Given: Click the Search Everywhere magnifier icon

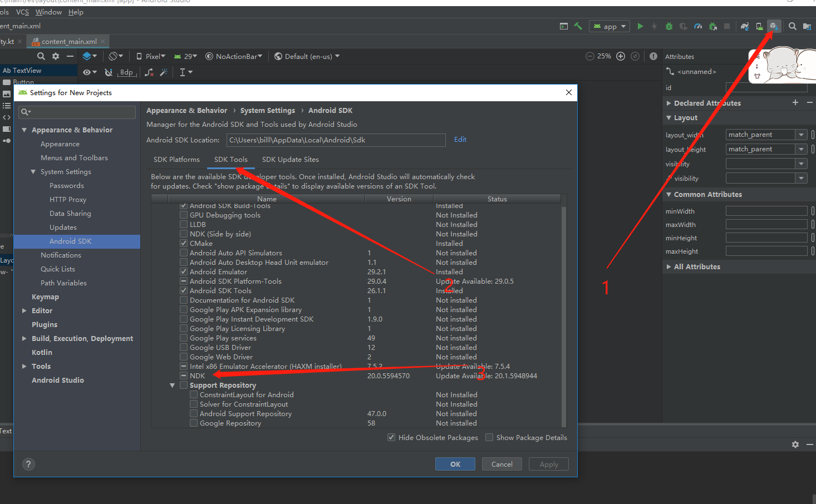Looking at the screenshot, I should click(x=793, y=26).
